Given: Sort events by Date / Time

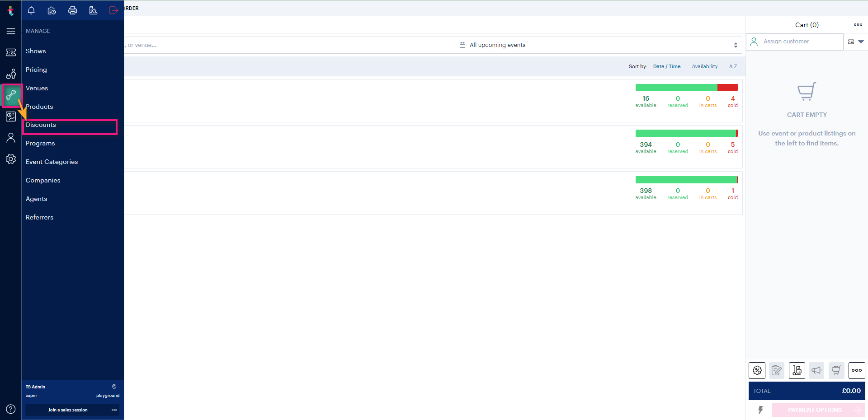Looking at the screenshot, I should coord(666,66).
